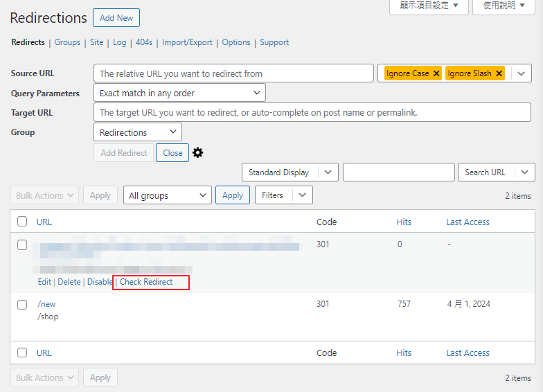The width and height of the screenshot is (543, 392).
Task: Go to the Import/Export tab
Action: [187, 42]
